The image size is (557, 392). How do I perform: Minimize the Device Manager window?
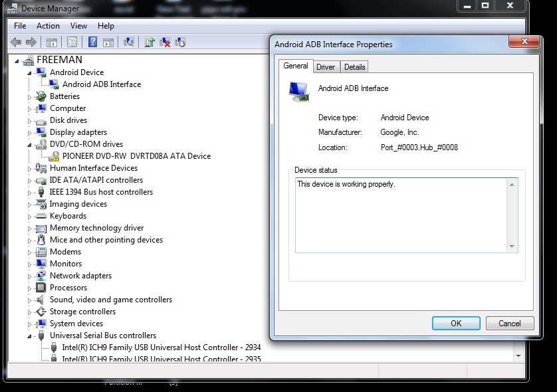tap(467, 5)
